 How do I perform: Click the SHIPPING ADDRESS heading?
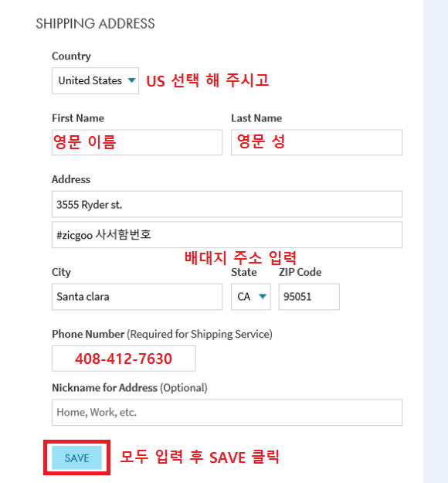[x=95, y=24]
